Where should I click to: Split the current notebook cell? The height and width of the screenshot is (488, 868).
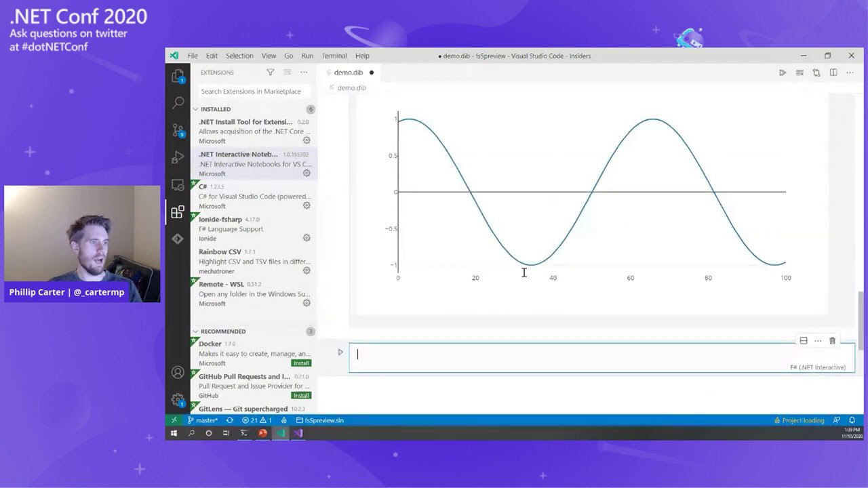(804, 341)
